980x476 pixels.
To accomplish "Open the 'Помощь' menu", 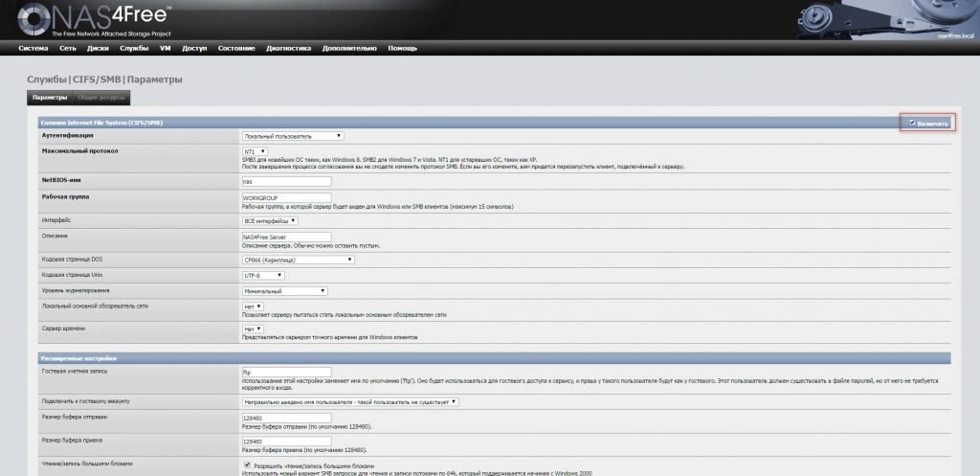I will 402,47.
